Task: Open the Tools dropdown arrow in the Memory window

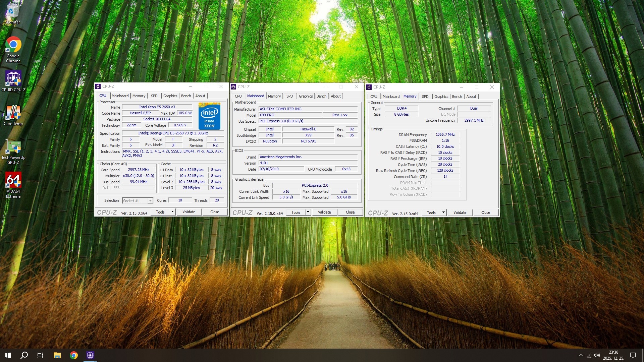Action: [443, 213]
